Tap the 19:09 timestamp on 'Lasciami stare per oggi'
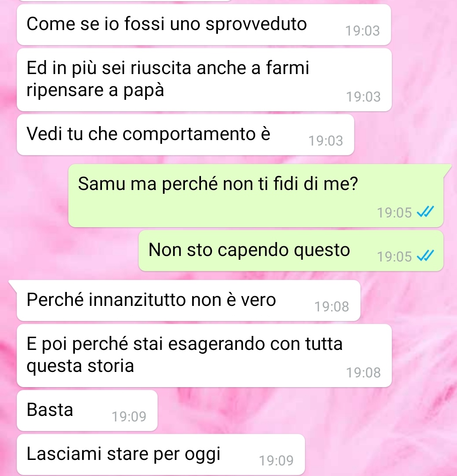This screenshot has height=476, width=457. coord(276,460)
